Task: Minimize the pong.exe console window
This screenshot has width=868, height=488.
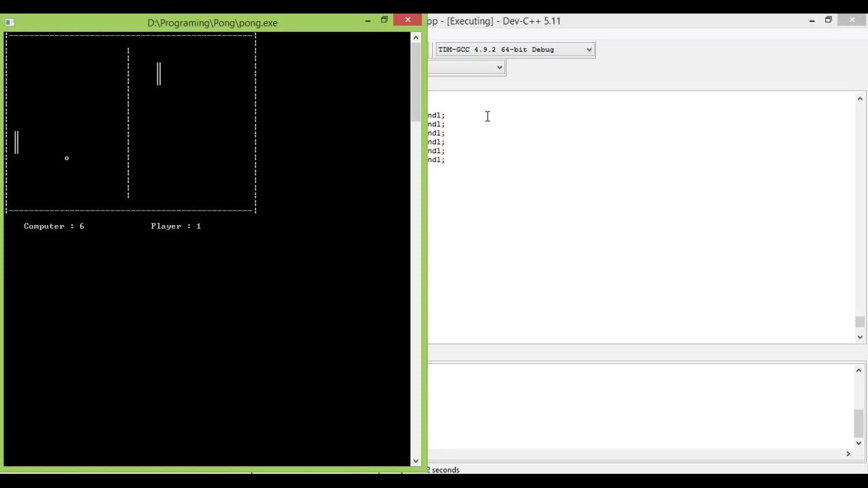Action: [368, 21]
